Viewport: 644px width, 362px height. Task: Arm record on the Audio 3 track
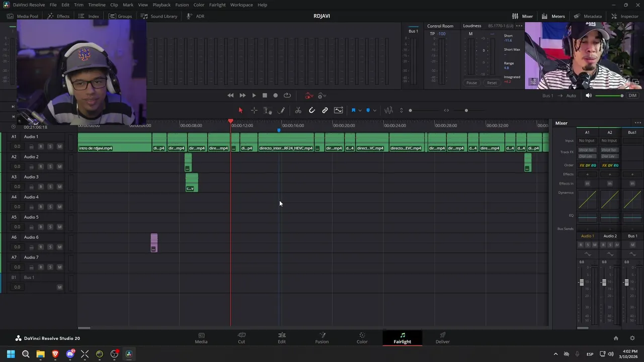(41, 187)
